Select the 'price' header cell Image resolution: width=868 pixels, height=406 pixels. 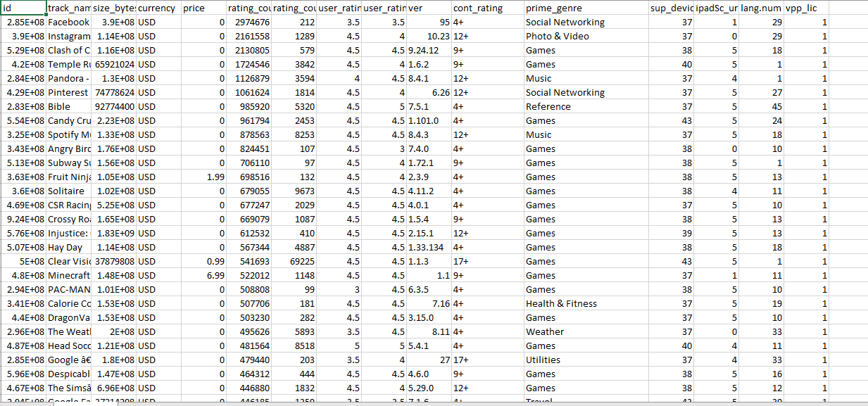tap(203, 8)
